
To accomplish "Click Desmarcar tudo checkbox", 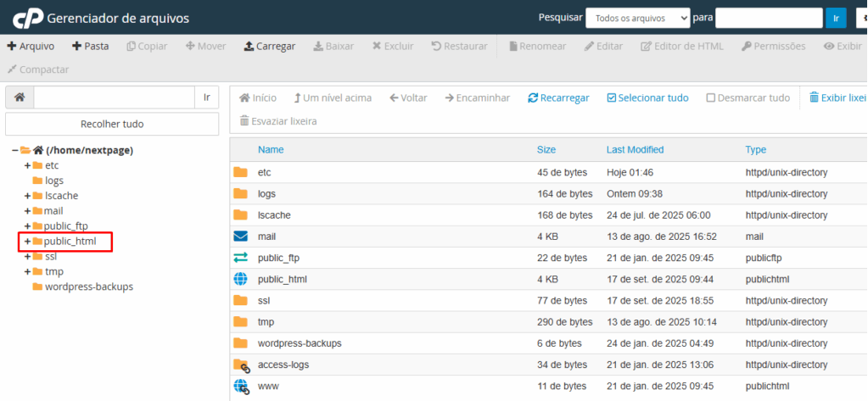I will click(x=711, y=98).
